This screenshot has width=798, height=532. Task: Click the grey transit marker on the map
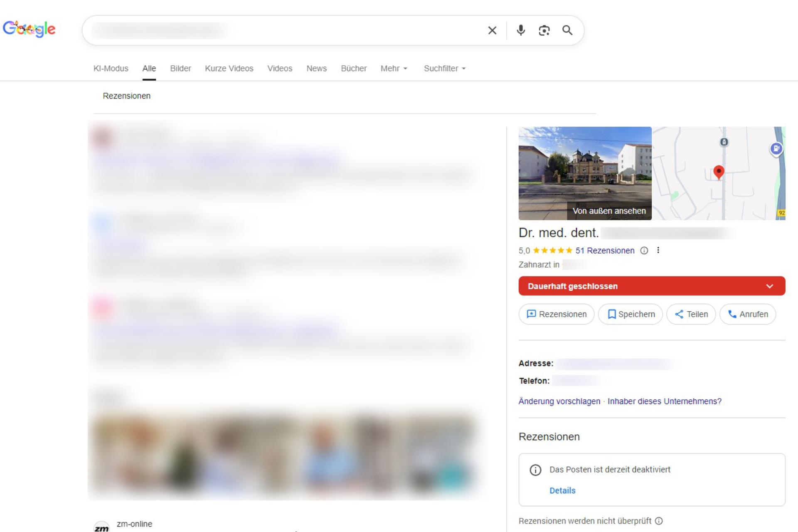pyautogui.click(x=724, y=142)
